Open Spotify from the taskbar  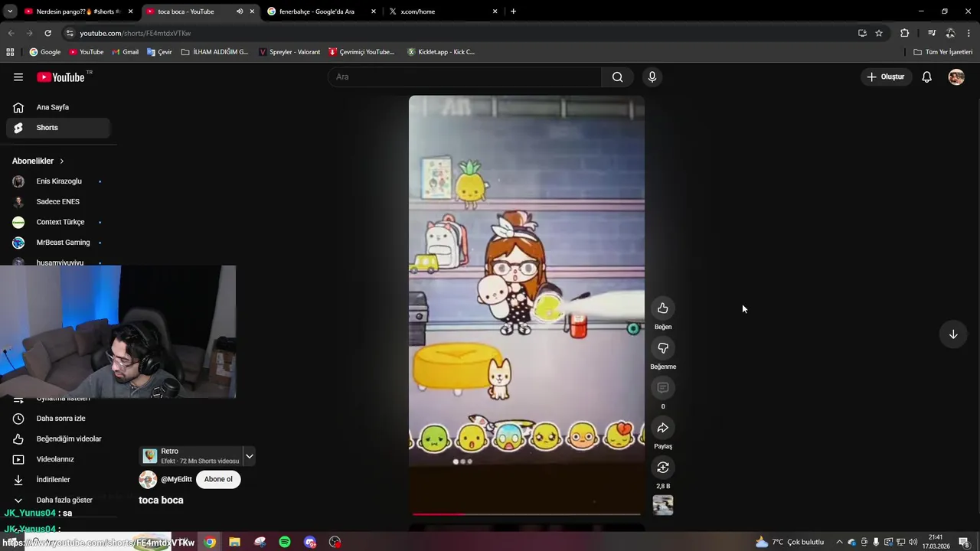(x=285, y=542)
